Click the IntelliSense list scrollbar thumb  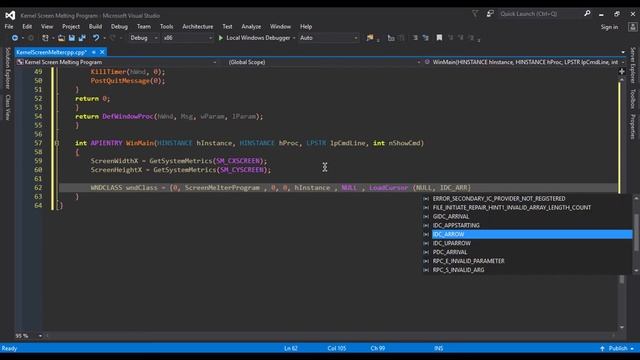pyautogui.click(x=636, y=232)
